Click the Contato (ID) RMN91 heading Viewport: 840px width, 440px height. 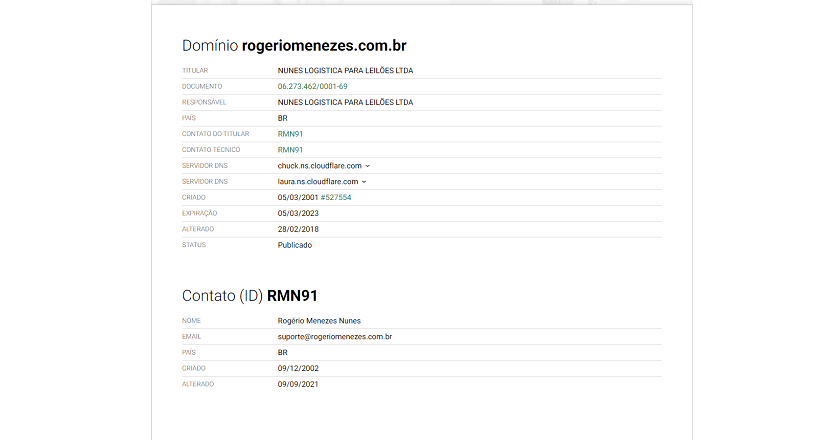(250, 296)
